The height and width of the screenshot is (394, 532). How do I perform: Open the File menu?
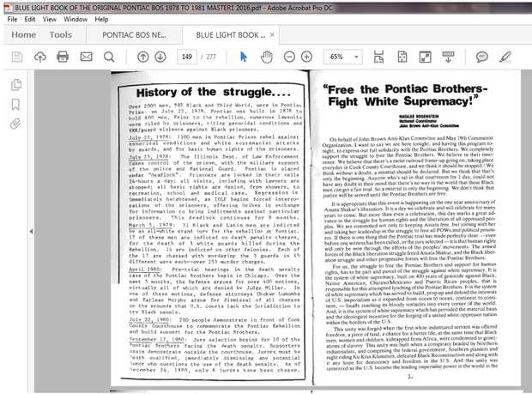[12, 19]
